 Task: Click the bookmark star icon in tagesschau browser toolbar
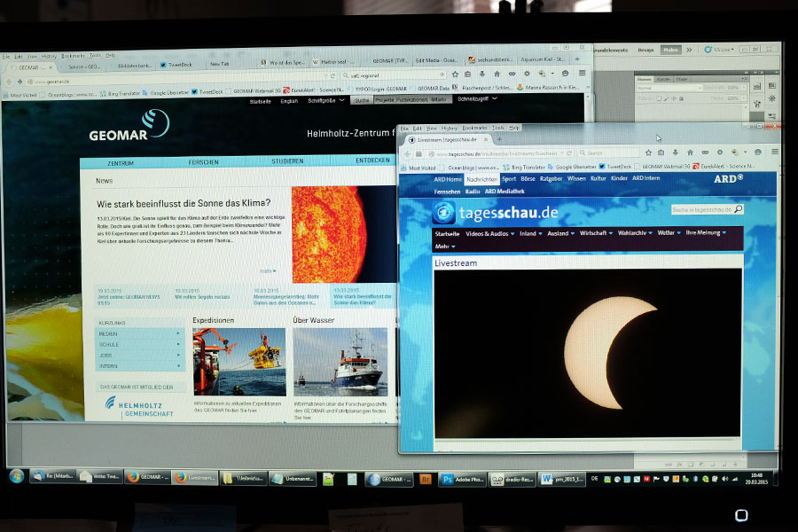pos(648,153)
